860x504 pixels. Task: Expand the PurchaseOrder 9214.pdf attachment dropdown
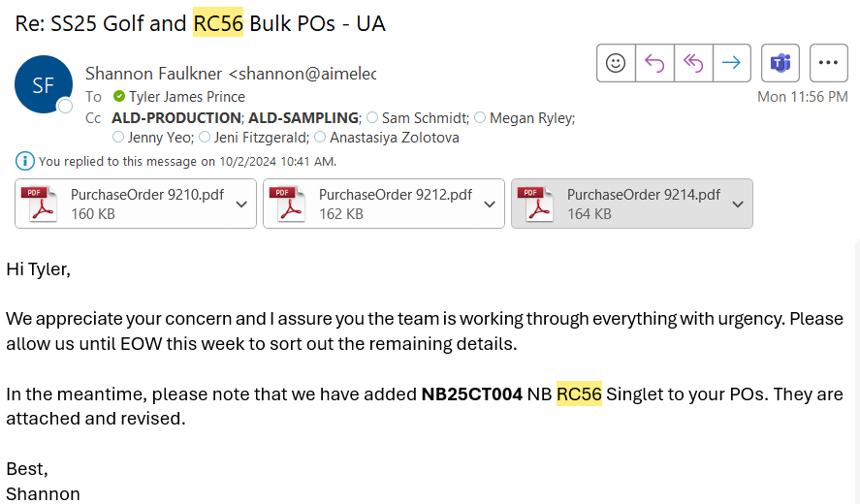tap(738, 204)
